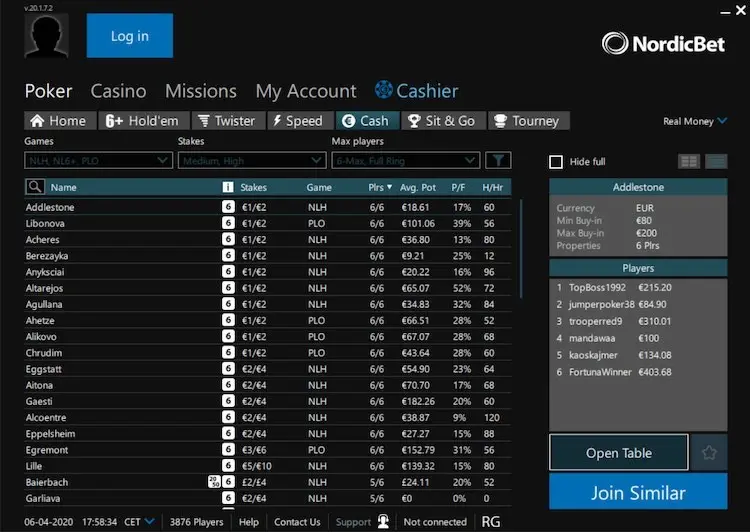Select the Addlestone table row
Screen dimensions: 750x532
point(267,207)
